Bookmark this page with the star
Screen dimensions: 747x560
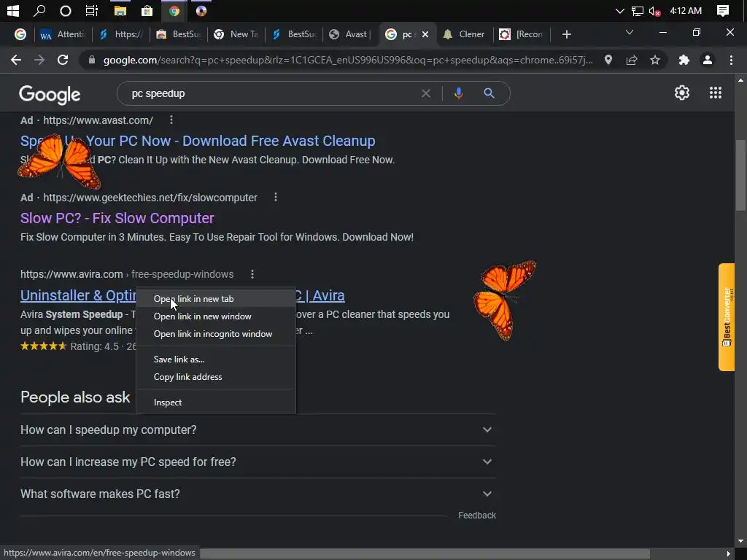655,60
